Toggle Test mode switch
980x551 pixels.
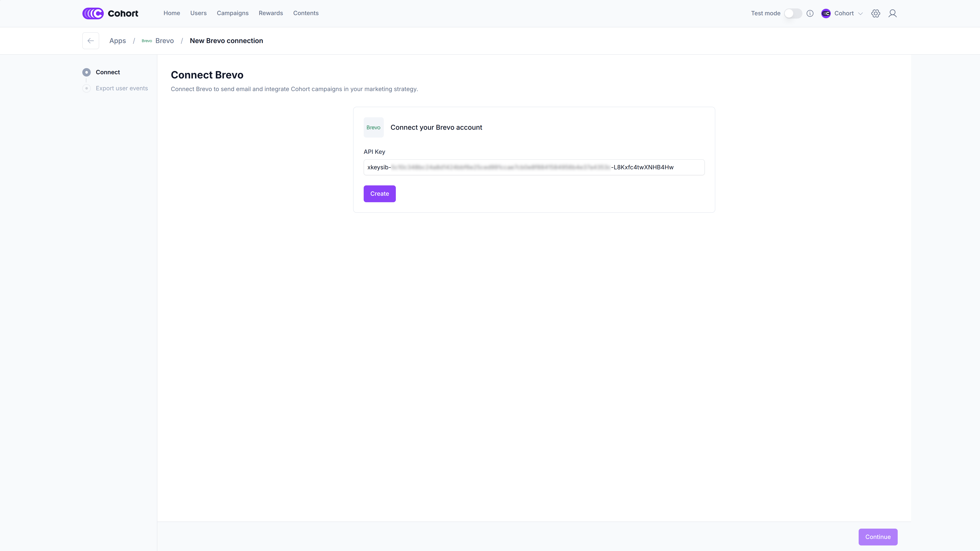coord(793,13)
